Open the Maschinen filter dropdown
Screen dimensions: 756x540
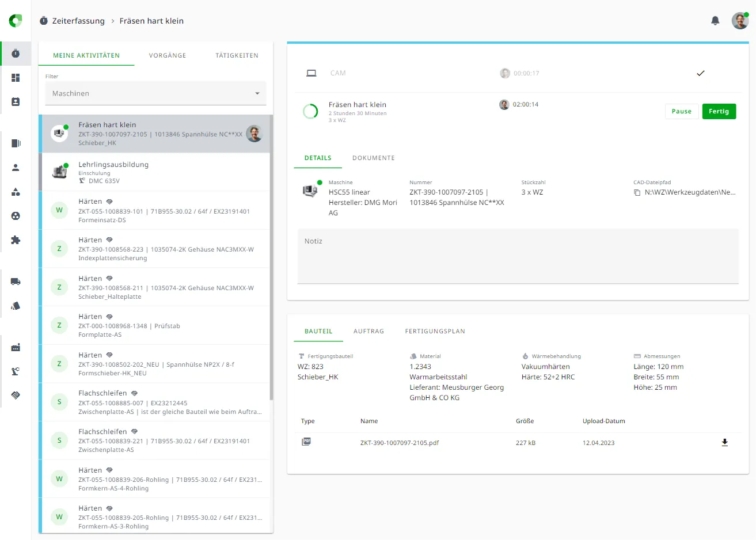click(155, 93)
